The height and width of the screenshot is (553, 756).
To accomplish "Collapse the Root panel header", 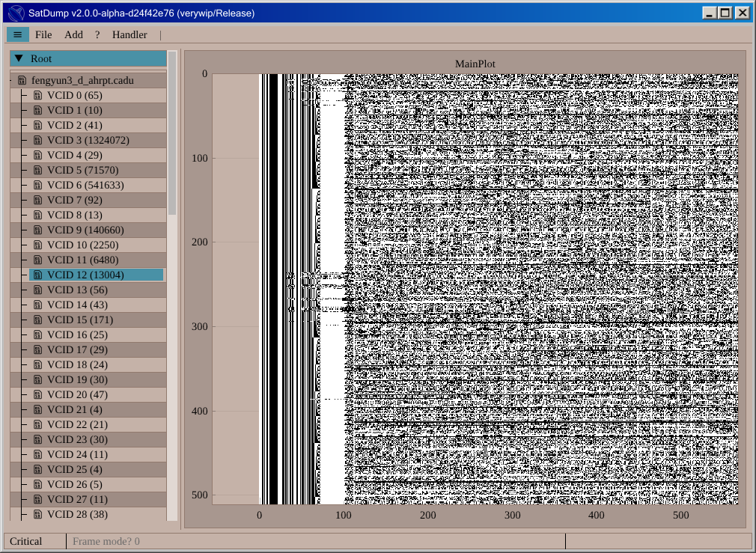I will (19, 58).
